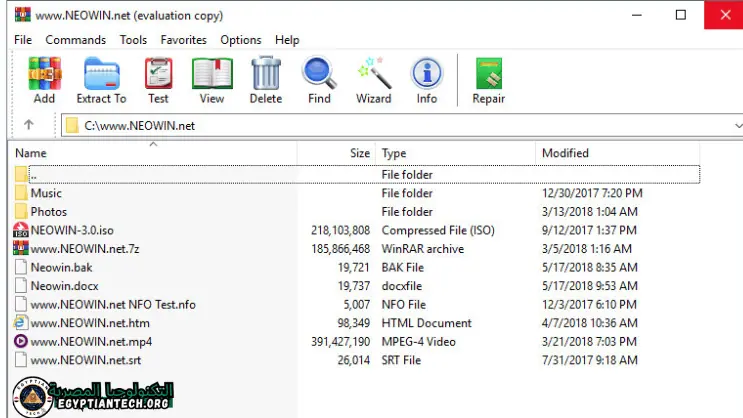Viewport: 743px width, 418px height.
Task: Click the Extract To toolbar icon
Action: pyautogui.click(x=101, y=73)
